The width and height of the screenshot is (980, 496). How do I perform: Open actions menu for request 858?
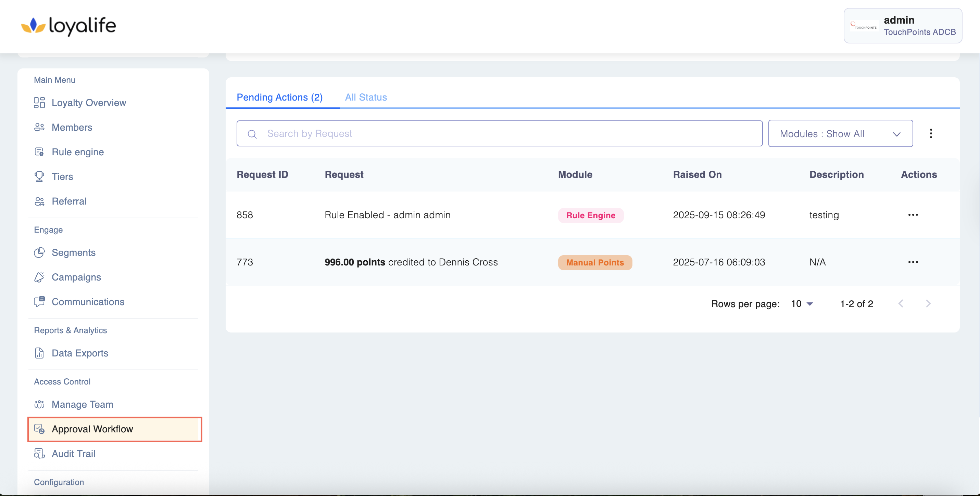click(x=913, y=215)
